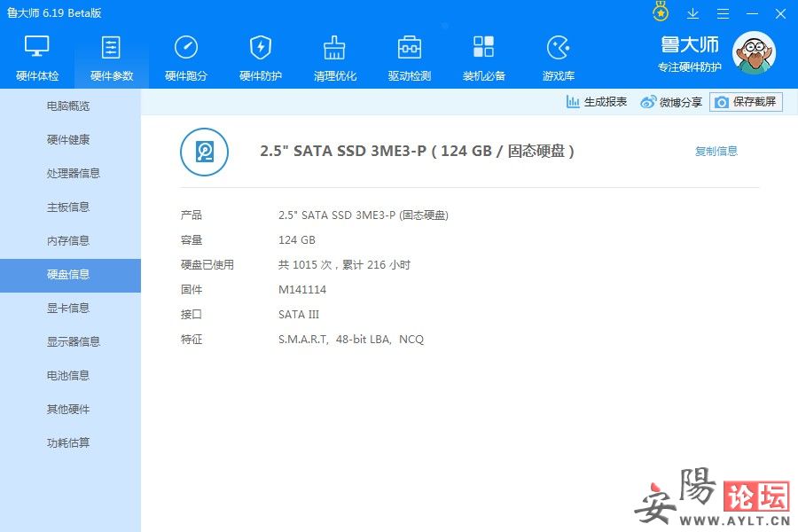This screenshot has height=532, width=798.
Task: Click the firmware value M141114
Action: tap(302, 290)
